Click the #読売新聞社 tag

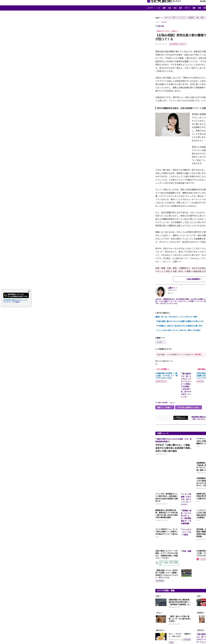point(160,581)
